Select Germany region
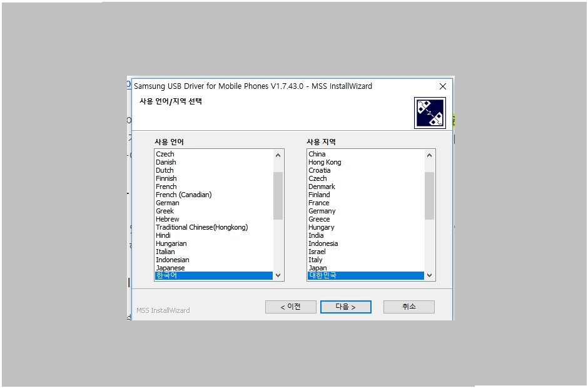The height and width of the screenshot is (388, 588). pos(366,211)
